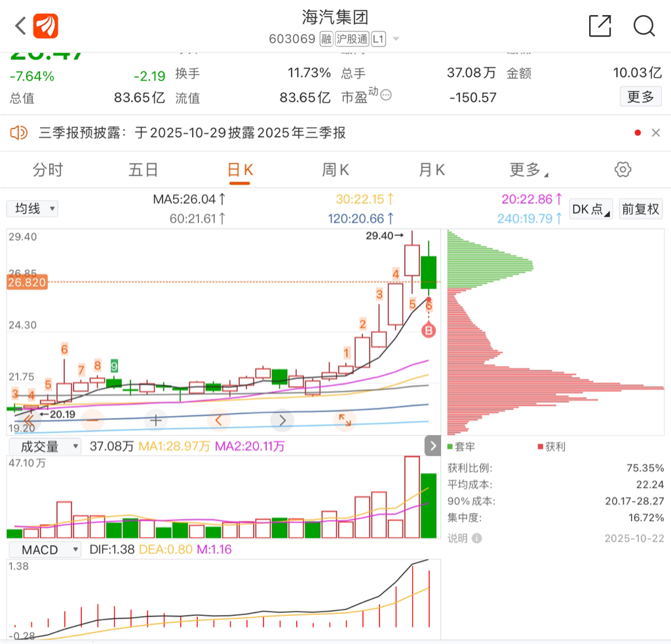Zoom in the K-line with plus icon
The image size is (671, 644).
coord(156,421)
